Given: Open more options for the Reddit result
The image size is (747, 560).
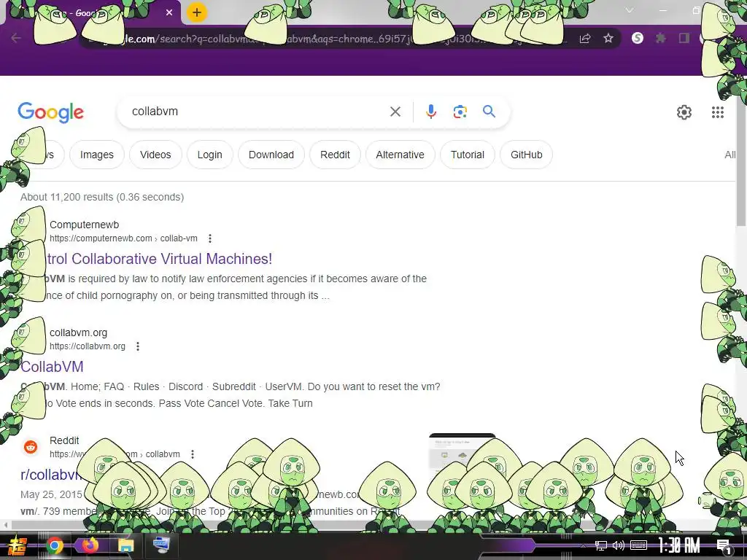Looking at the screenshot, I should (193, 454).
